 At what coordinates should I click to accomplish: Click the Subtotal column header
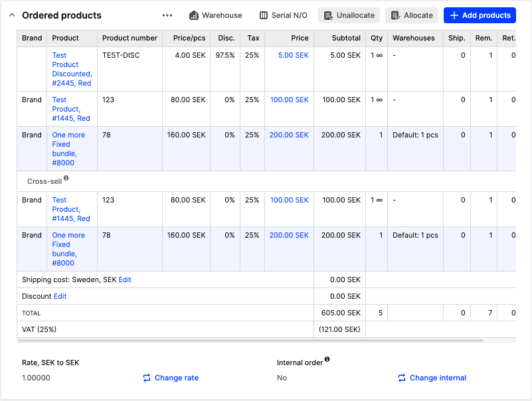(346, 39)
